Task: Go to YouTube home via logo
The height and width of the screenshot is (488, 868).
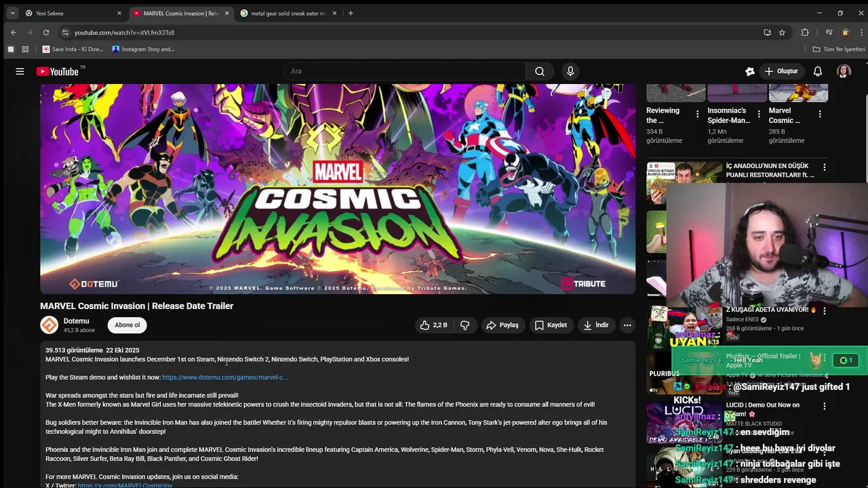Action: click(58, 71)
